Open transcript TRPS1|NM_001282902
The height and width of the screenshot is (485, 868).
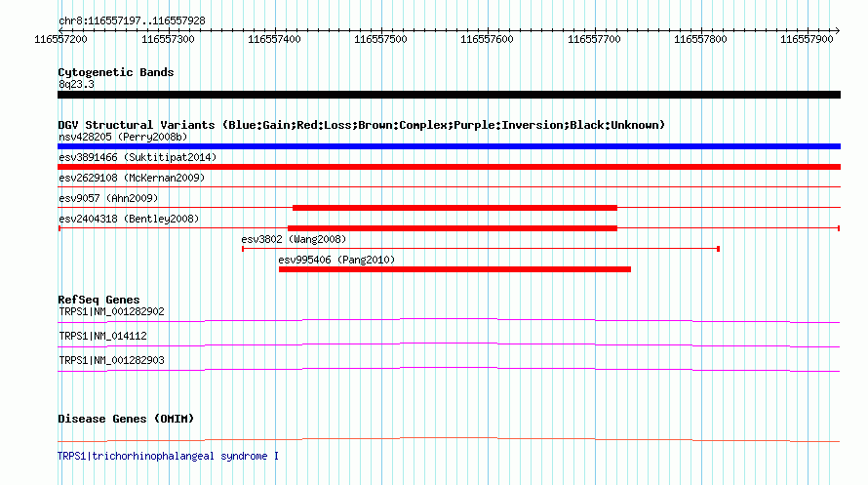tap(111, 311)
